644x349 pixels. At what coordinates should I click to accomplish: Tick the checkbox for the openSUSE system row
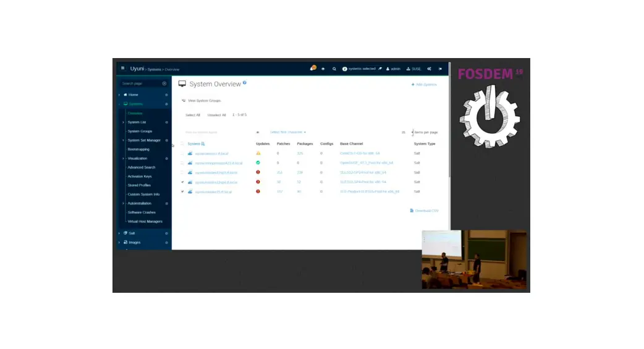[182, 163]
